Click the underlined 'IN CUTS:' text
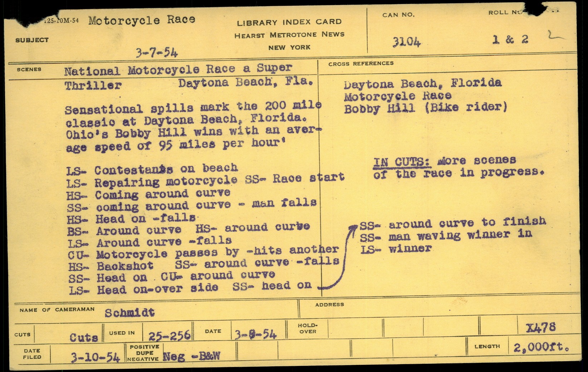The width and height of the screenshot is (588, 372). 401,162
